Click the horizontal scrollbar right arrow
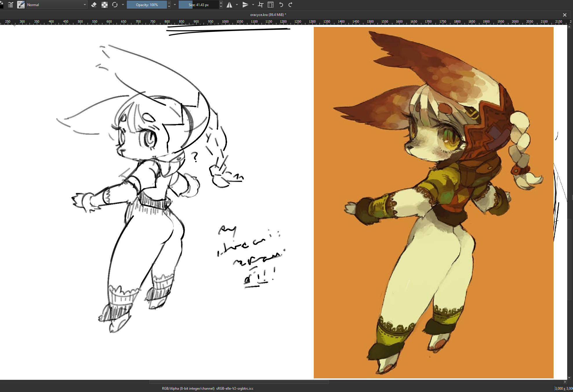This screenshot has width=573, height=392. coord(565,382)
